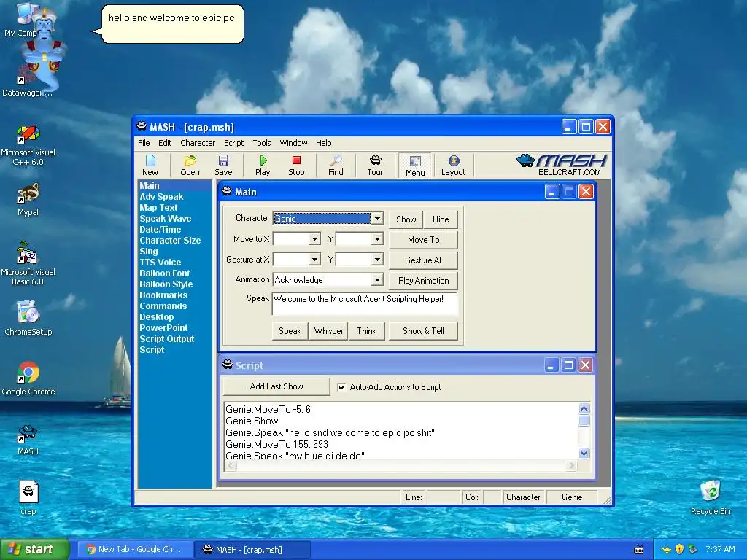The width and height of the screenshot is (747, 560).
Task: Expand the Gesture at Y dropdown
Action: (x=377, y=260)
